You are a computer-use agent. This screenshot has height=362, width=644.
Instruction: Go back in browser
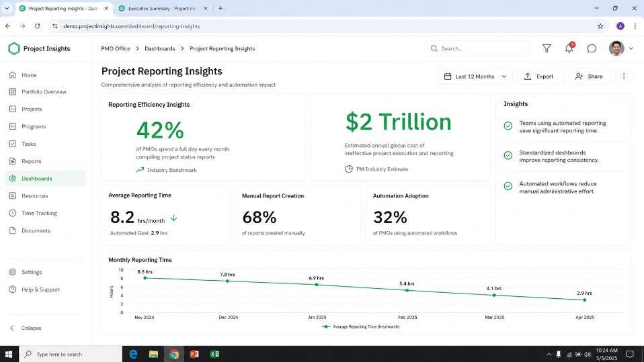coord(8,26)
